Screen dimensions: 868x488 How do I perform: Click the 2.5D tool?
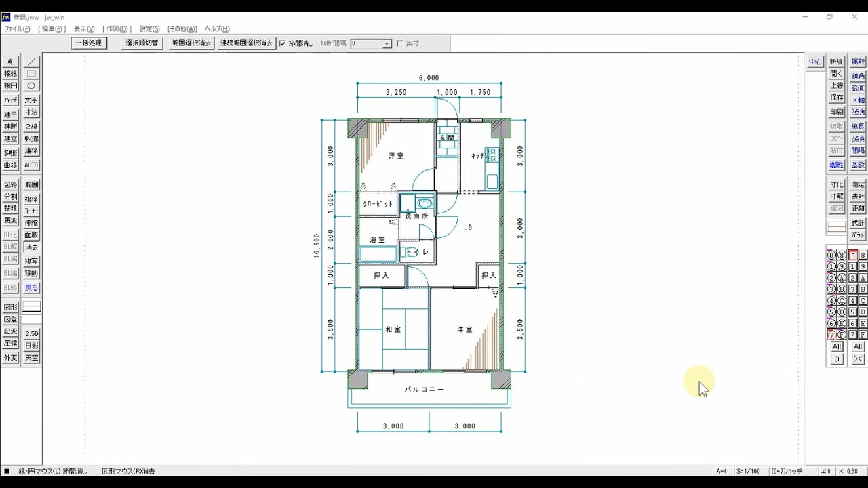31,334
